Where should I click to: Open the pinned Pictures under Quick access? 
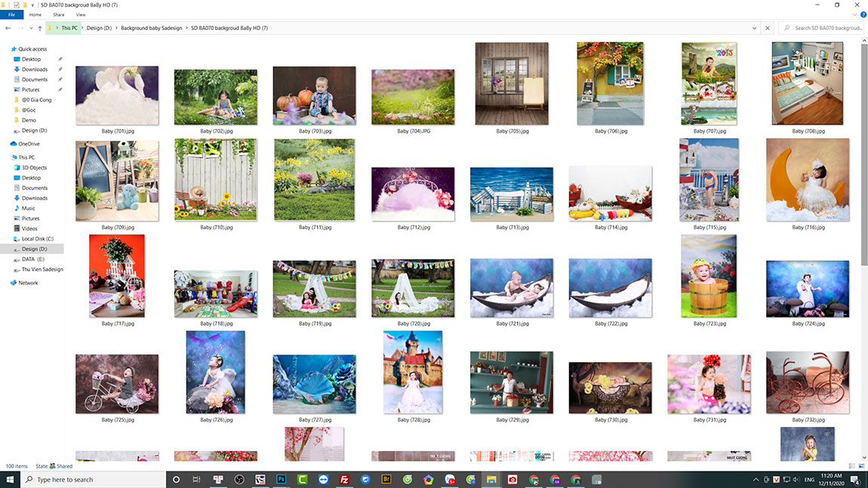point(30,90)
